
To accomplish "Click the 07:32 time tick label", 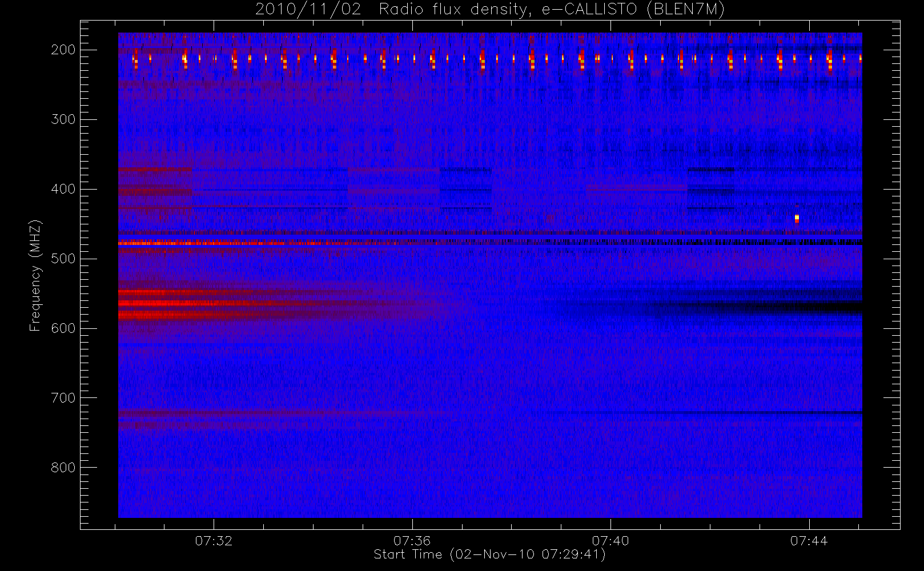I will click(x=214, y=541).
